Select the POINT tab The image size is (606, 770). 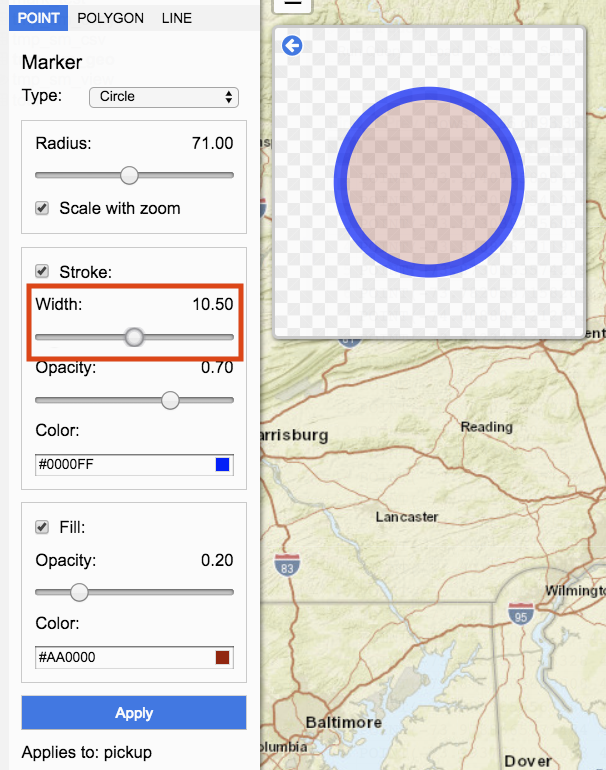point(38,18)
